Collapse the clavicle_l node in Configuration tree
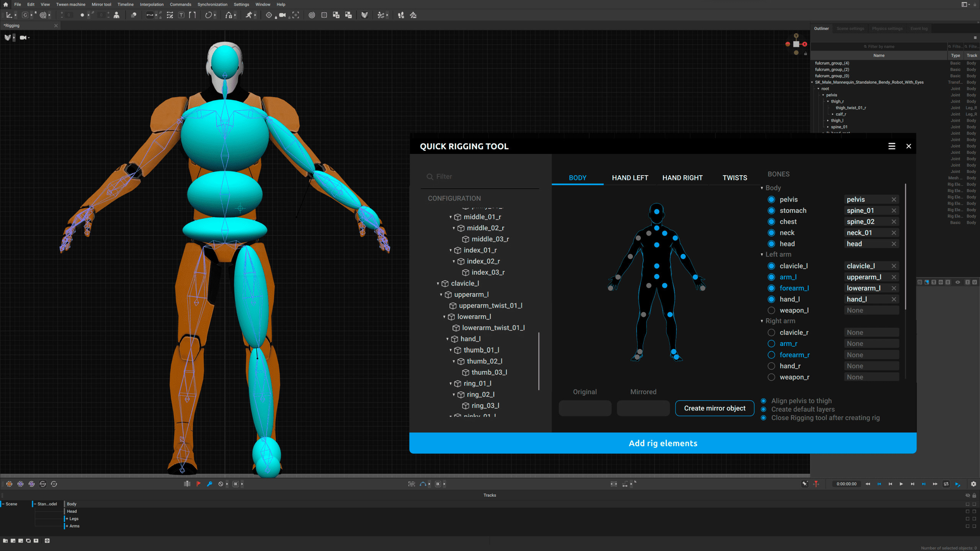This screenshot has height=551, width=980. point(439,284)
